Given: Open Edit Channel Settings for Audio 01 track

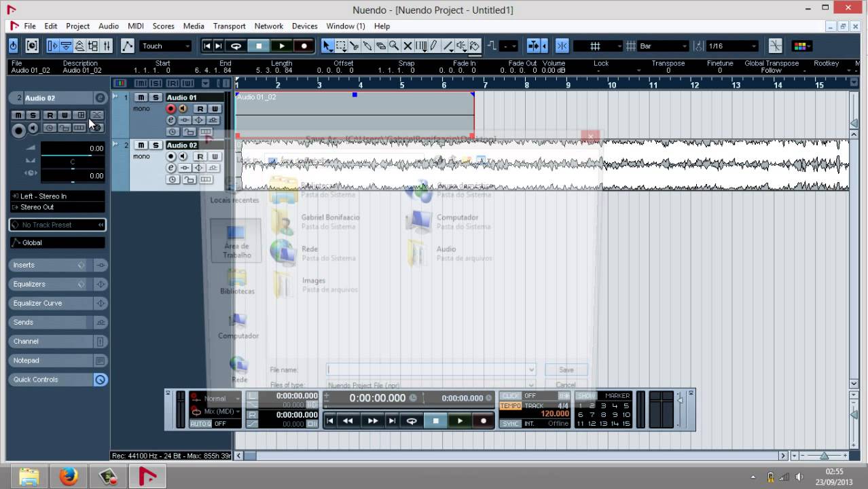Looking at the screenshot, I should coord(171,120).
